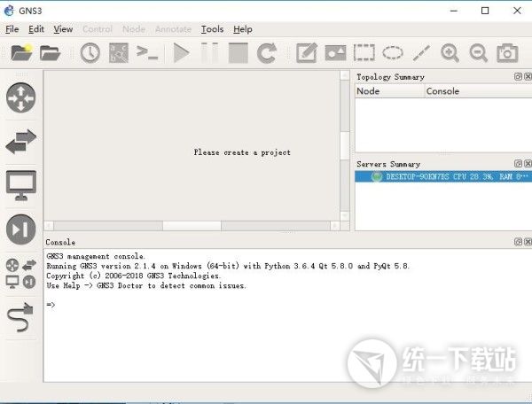Float the Topology Summary panel
Image resolution: width=532 pixels, height=404 pixels.
518,76
